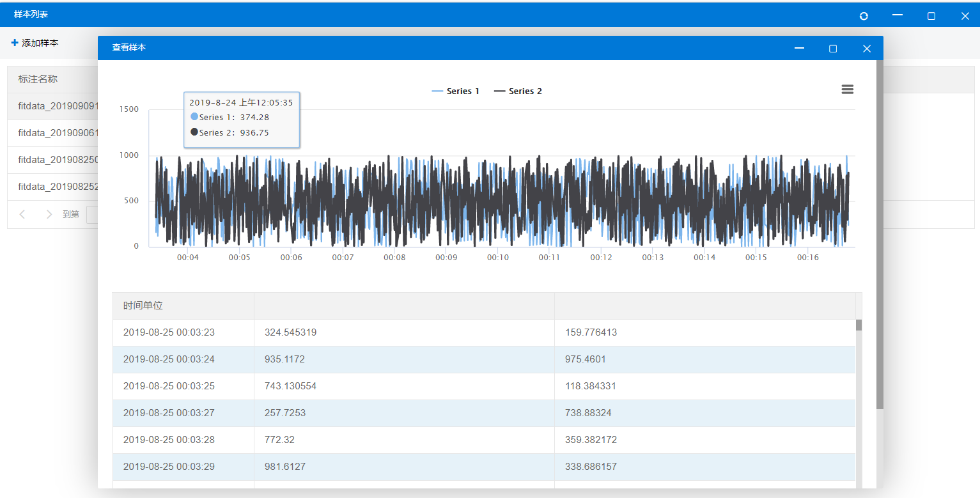Click value 772.32

coord(279,440)
